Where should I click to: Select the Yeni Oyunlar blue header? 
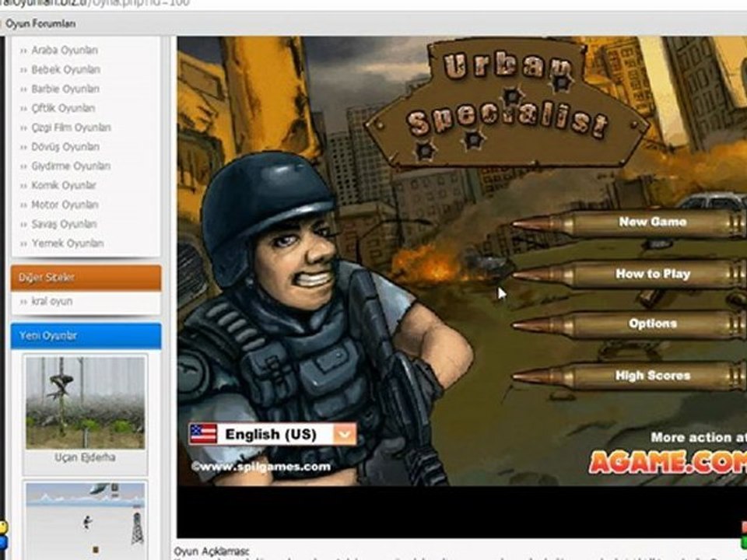click(x=86, y=336)
